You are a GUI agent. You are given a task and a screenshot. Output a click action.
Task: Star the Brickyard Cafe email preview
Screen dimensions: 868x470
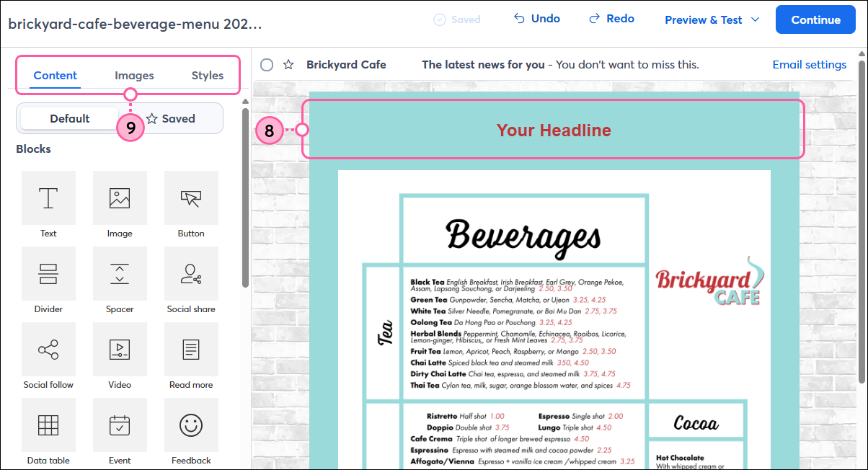(x=288, y=65)
